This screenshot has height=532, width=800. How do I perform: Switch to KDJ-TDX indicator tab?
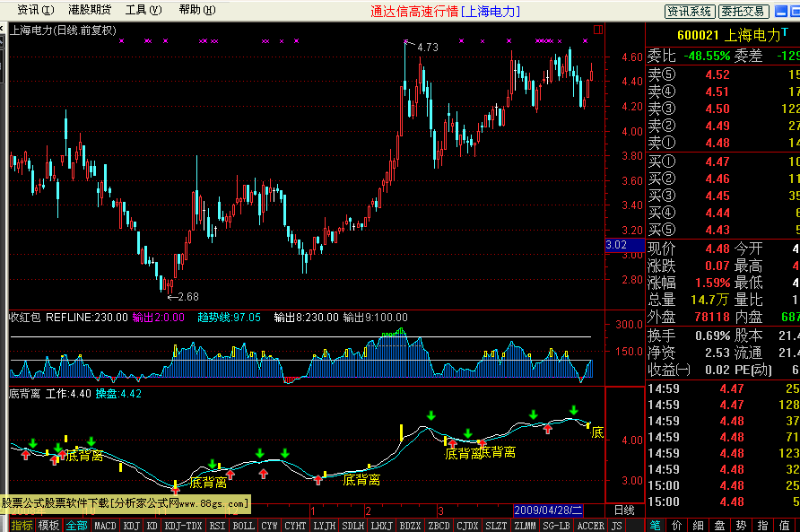[183, 526]
